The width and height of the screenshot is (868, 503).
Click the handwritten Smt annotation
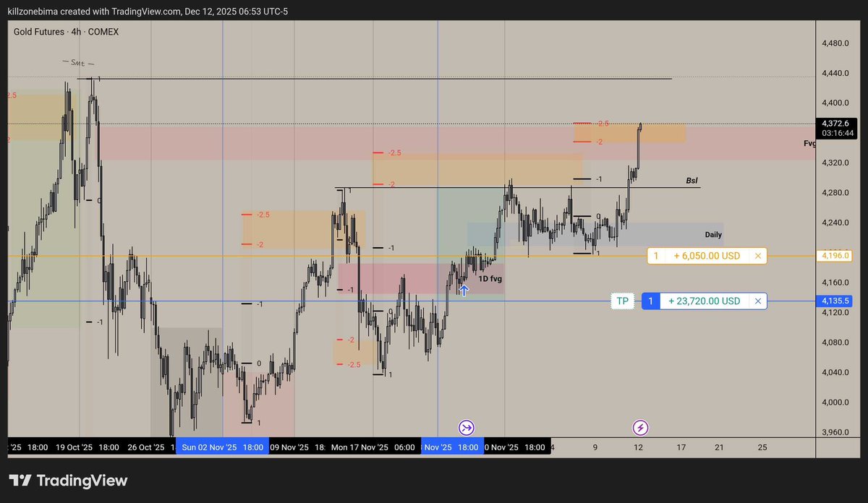[x=78, y=64]
